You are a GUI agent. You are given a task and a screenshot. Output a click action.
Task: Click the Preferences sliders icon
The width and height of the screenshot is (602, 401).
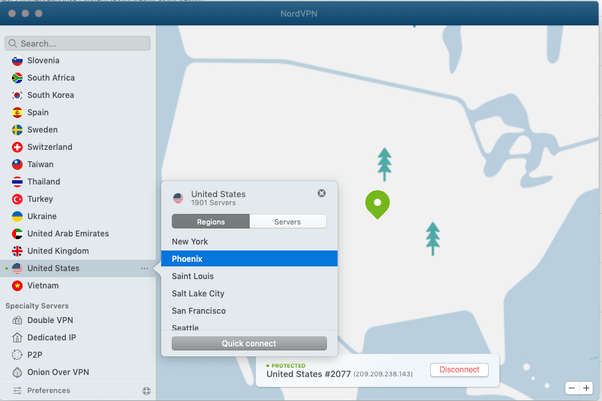click(17, 391)
